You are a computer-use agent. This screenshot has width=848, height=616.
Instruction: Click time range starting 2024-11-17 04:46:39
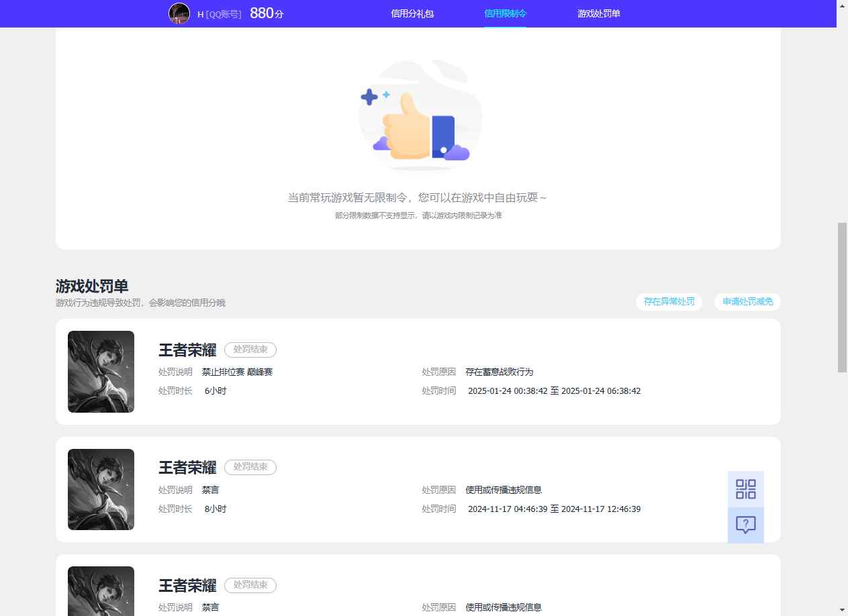[x=554, y=509]
